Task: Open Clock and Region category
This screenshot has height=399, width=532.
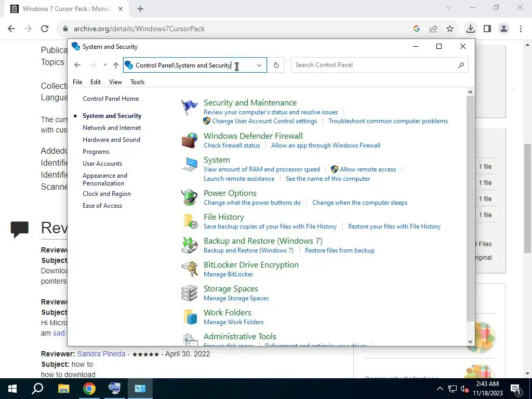Action: 107,194
